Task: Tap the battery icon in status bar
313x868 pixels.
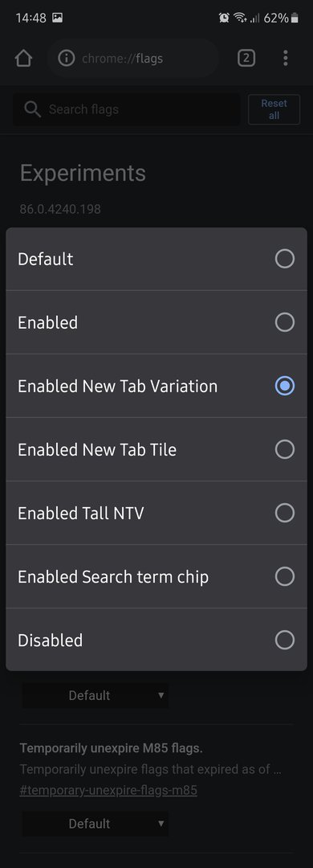Action: pos(295,18)
